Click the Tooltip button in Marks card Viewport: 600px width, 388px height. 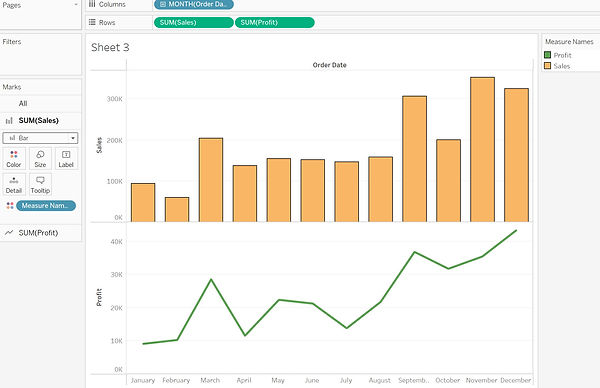40,184
